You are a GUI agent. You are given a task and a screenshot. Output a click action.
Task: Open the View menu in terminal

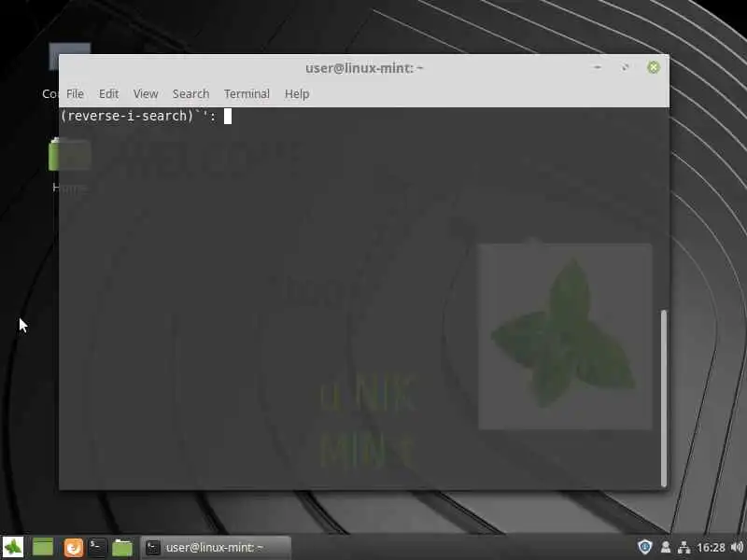coord(146,94)
